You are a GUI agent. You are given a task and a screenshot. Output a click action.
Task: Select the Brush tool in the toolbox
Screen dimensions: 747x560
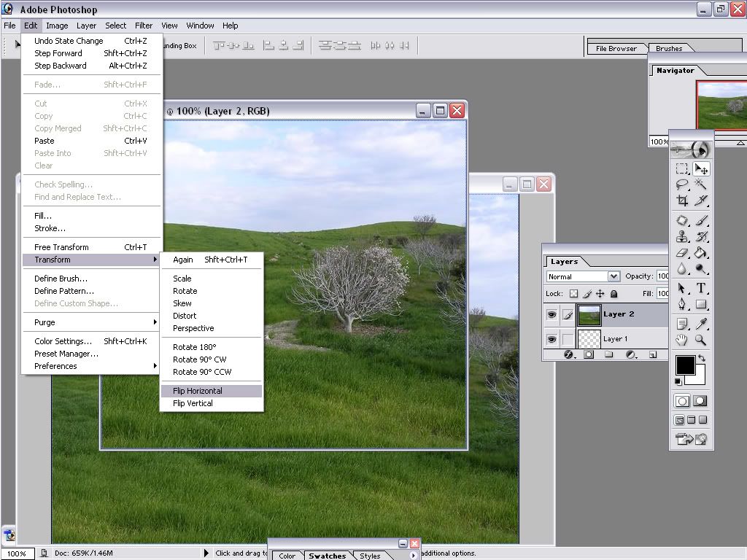(701, 220)
